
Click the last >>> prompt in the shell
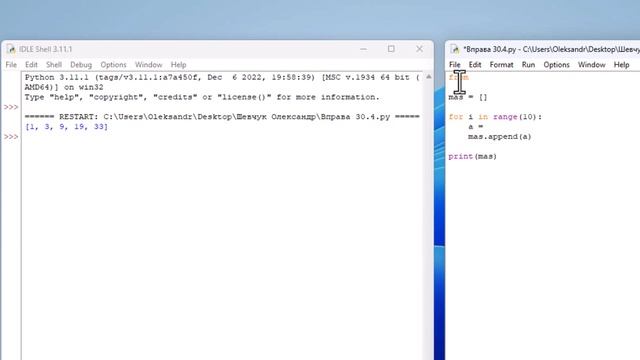pos(11,137)
